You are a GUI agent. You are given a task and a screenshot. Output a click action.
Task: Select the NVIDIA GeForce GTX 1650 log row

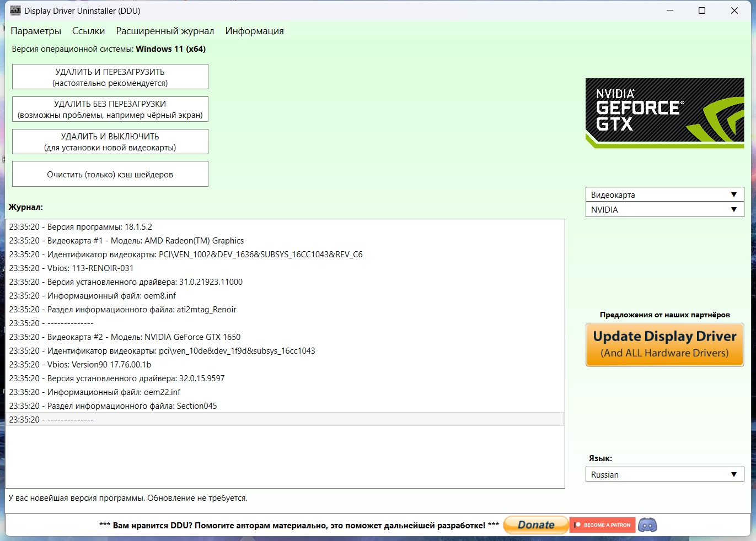(x=285, y=337)
